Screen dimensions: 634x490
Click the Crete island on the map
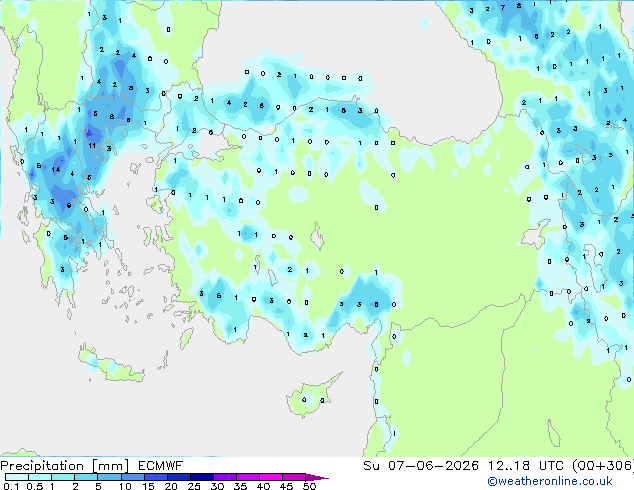[x=110, y=365]
